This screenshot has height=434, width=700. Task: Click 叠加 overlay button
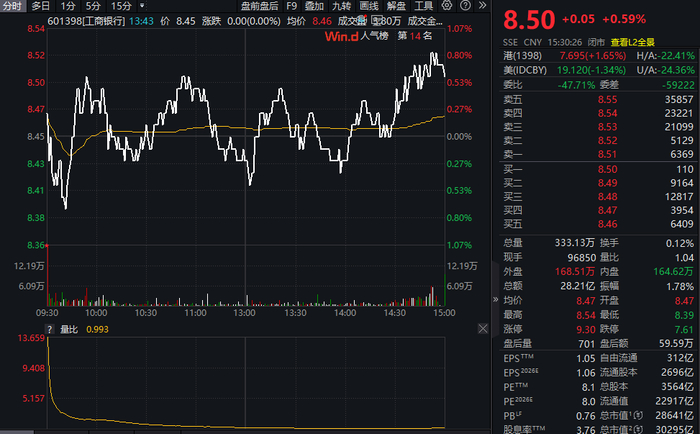click(314, 6)
